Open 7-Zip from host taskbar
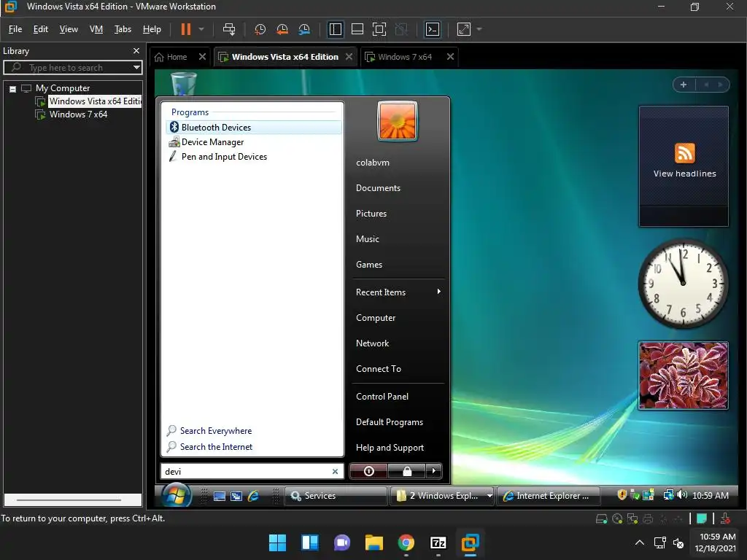The height and width of the screenshot is (560, 747). (x=438, y=542)
